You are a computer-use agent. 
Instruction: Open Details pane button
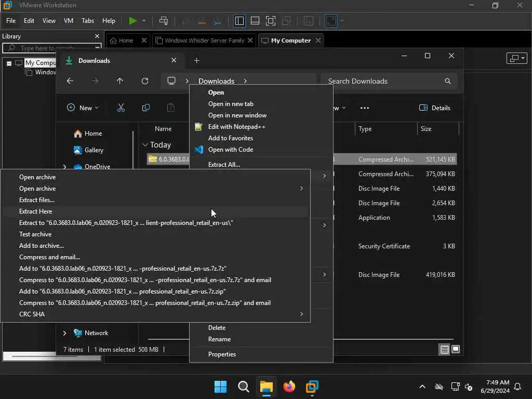click(x=435, y=108)
